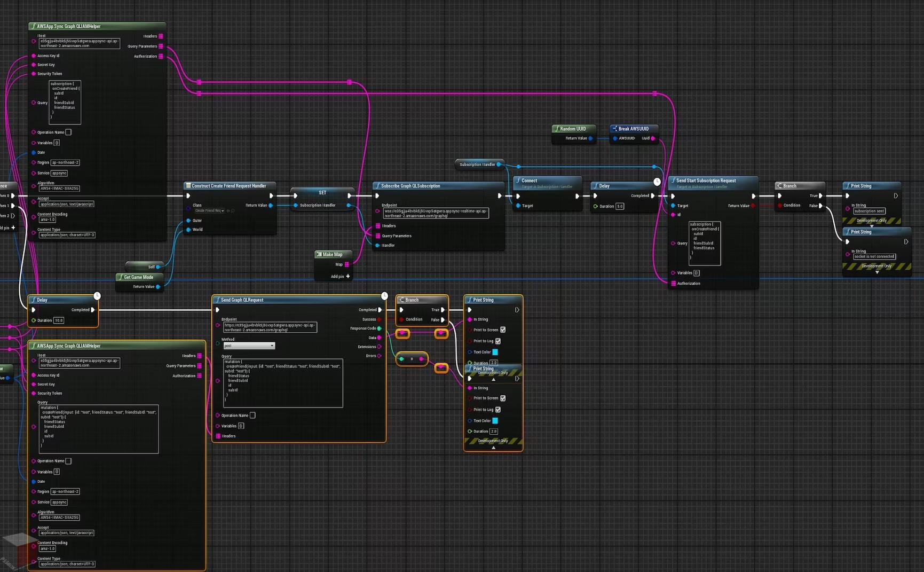This screenshot has width=924, height=572.
Task: Click the Duration 10.0 field on Delay node
Action: (59, 320)
